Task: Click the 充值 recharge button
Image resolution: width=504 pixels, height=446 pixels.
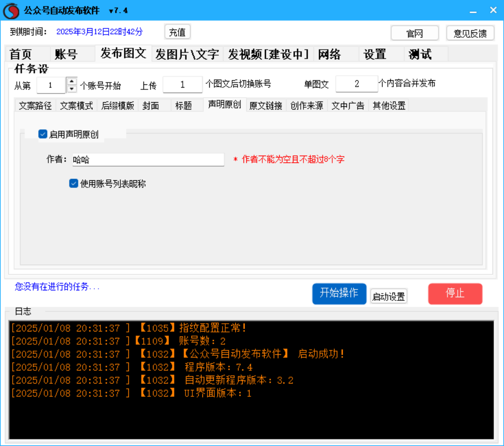Action: point(177,32)
